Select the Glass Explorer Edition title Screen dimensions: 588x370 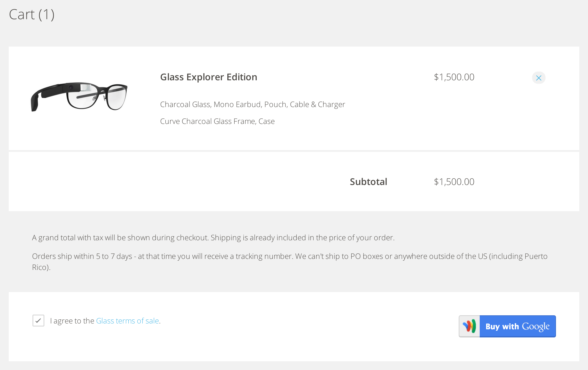tap(208, 77)
